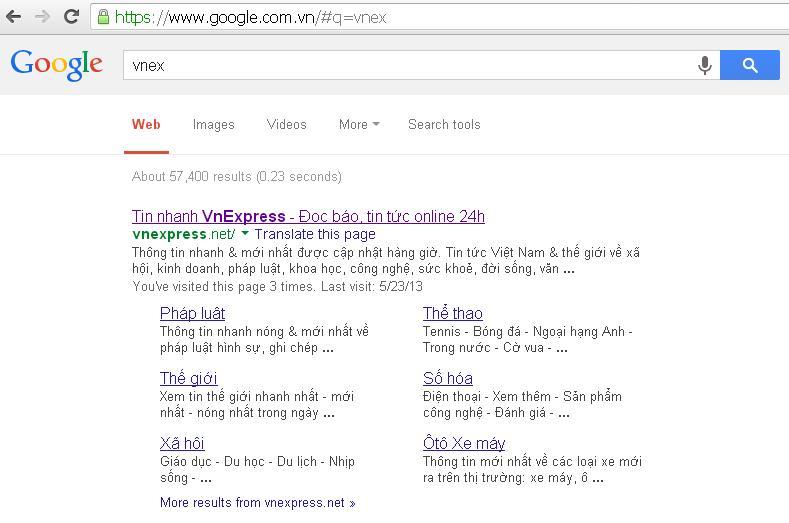Image resolution: width=789 pixels, height=523 pixels.
Task: Go back with the browser back arrow
Action: [x=14, y=17]
